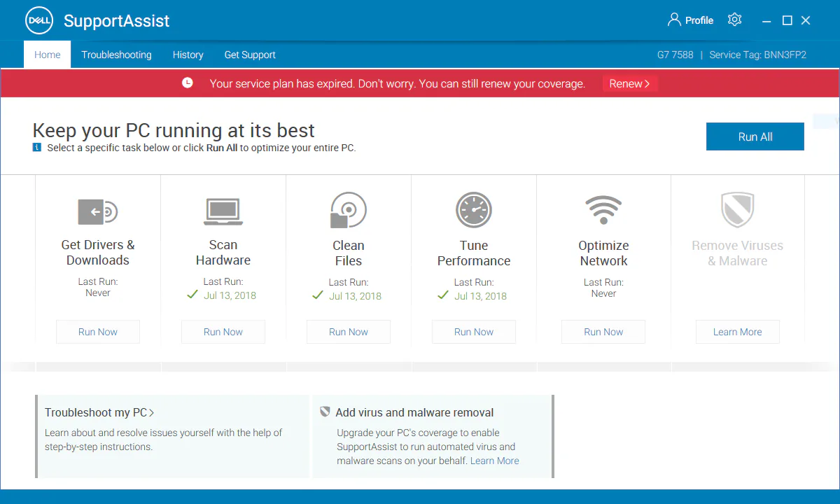The image size is (840, 504).
Task: Run Now for Clean Files
Action: 349,332
